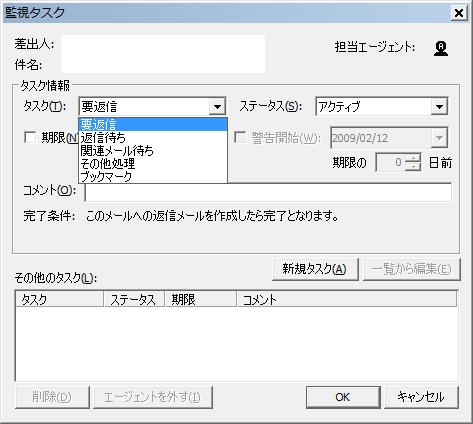The height and width of the screenshot is (424, 473).
Task: Click the 担当エージェント agent icon
Action: click(x=441, y=48)
